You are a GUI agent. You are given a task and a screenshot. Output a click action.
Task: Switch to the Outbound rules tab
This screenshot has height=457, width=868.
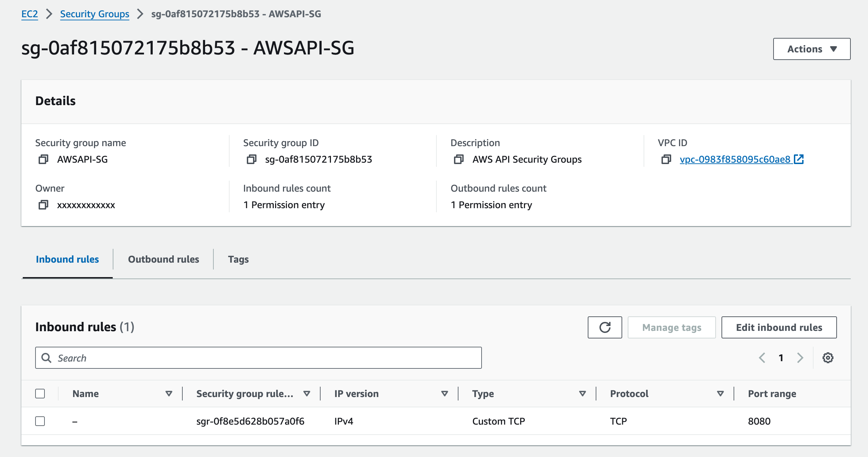point(164,260)
